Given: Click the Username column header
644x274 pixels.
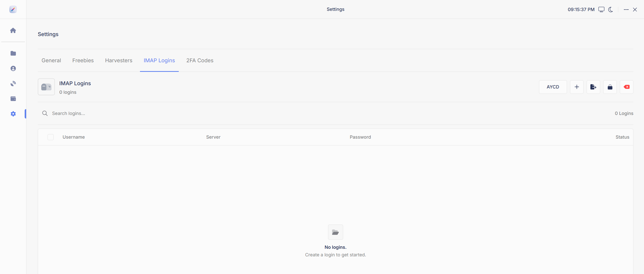Looking at the screenshot, I should click(74, 137).
